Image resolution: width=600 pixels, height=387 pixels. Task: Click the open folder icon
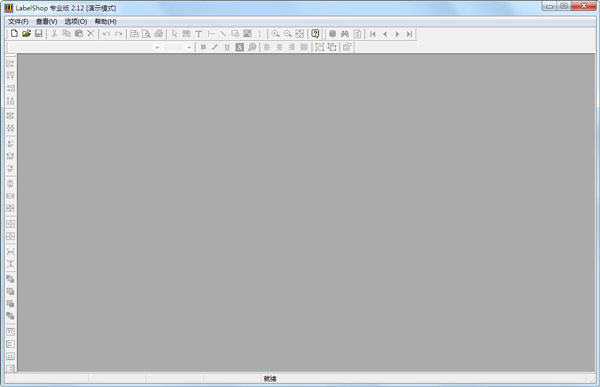pos(26,34)
